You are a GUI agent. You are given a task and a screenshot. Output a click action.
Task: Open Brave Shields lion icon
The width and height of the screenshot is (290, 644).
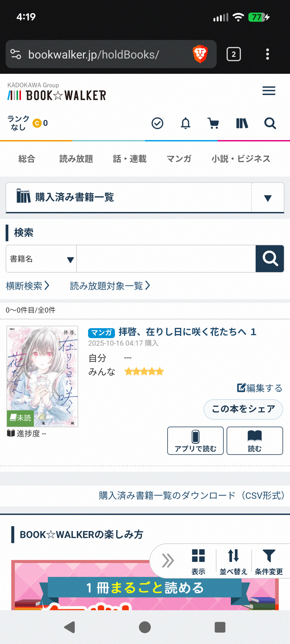click(x=200, y=54)
